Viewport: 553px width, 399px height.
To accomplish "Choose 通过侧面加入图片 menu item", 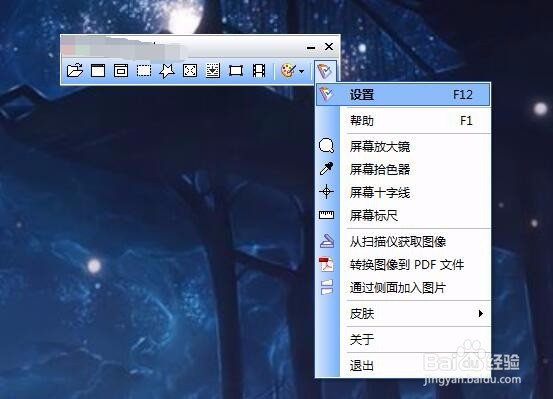I will 403,288.
